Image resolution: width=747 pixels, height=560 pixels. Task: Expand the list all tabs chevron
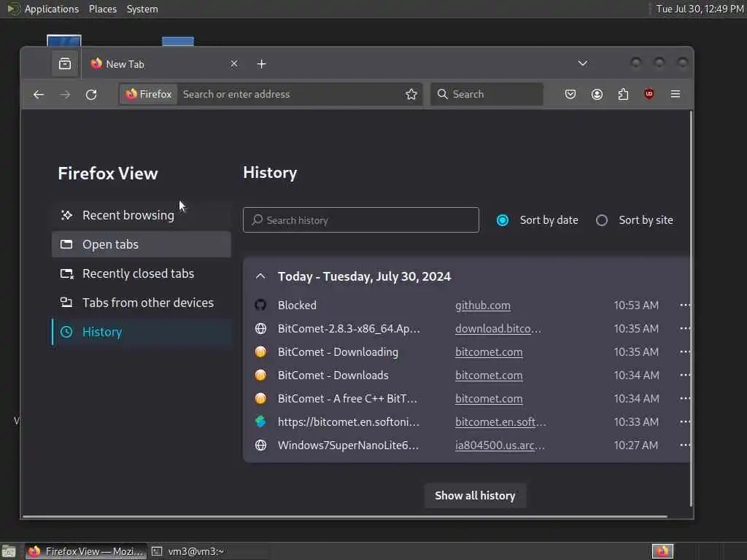coord(583,63)
